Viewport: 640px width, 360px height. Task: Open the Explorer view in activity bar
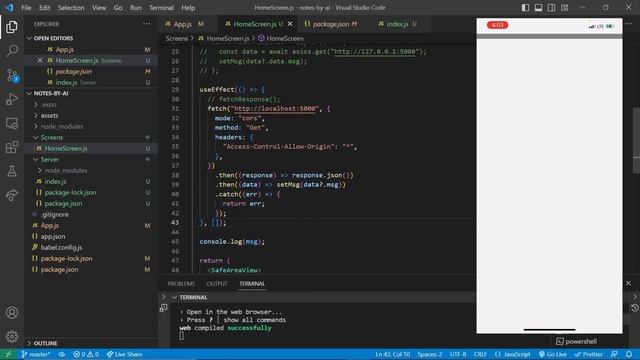pos(12,27)
